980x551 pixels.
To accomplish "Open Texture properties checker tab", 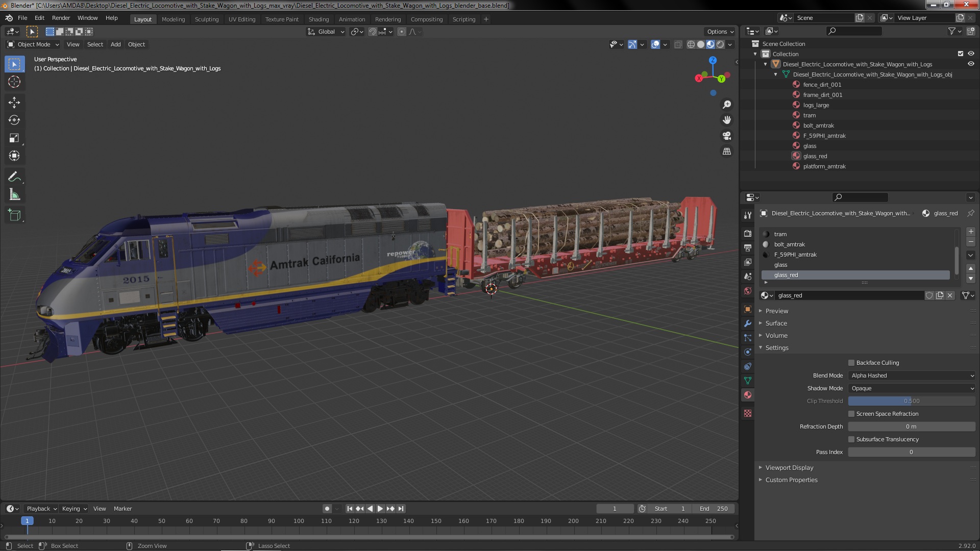I will [x=748, y=413].
